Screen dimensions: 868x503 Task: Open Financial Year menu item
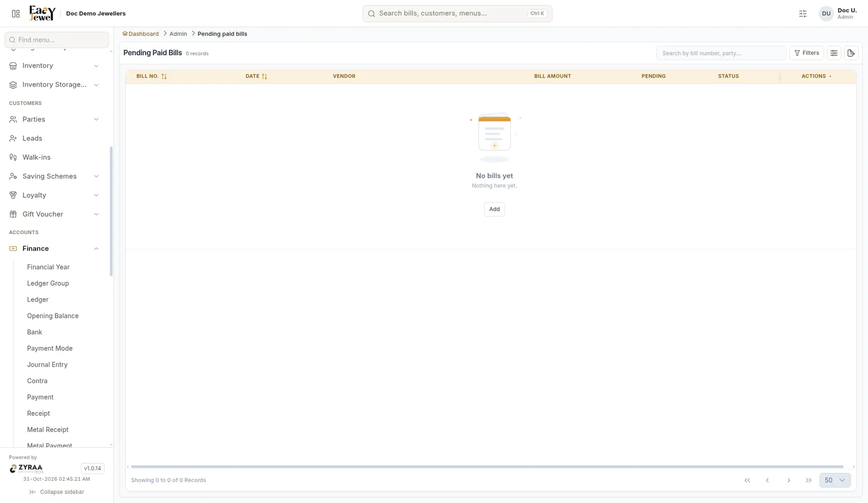point(48,267)
